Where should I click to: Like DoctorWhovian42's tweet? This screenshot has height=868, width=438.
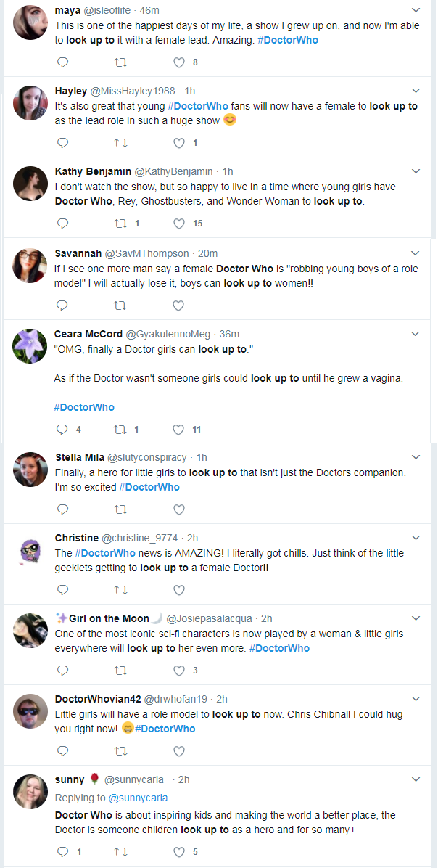(x=178, y=751)
